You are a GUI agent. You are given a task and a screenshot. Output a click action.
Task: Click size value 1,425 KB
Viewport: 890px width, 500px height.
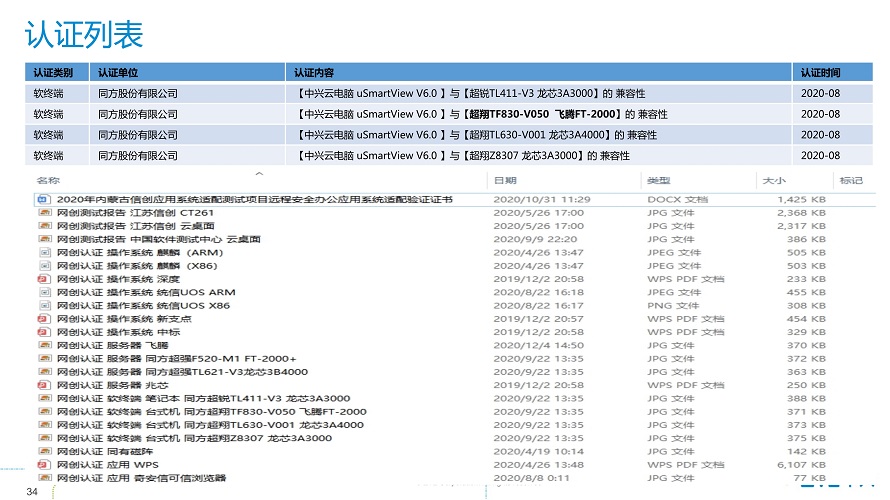pos(801,199)
